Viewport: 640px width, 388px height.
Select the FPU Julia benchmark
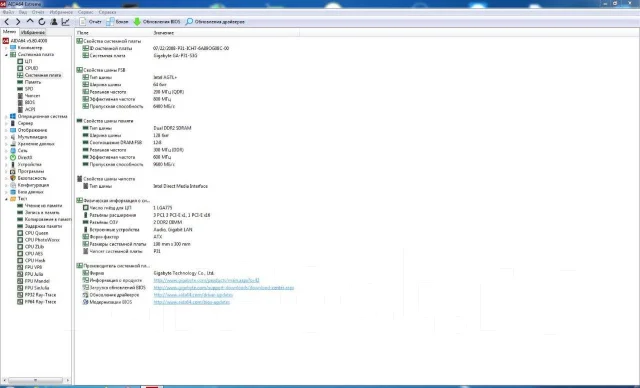pyautogui.click(x=34, y=274)
